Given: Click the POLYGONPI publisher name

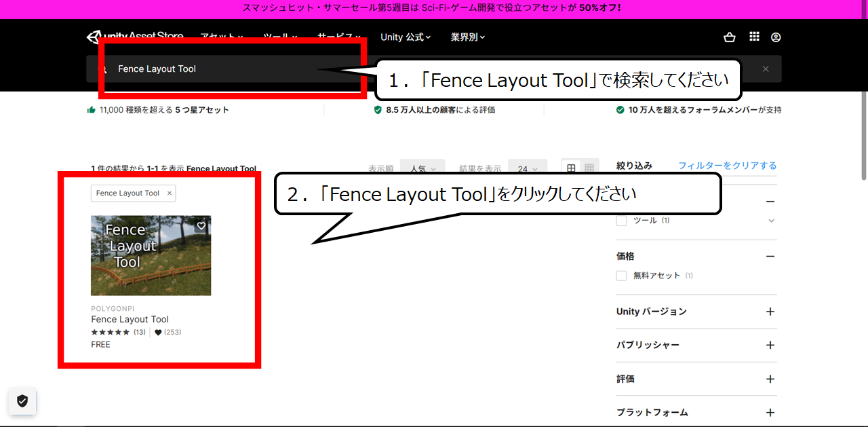Looking at the screenshot, I should 113,308.
